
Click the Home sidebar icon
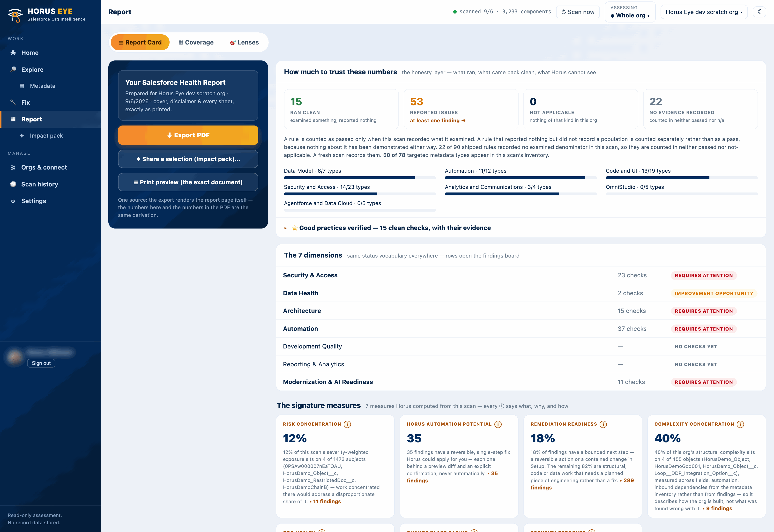click(x=13, y=53)
